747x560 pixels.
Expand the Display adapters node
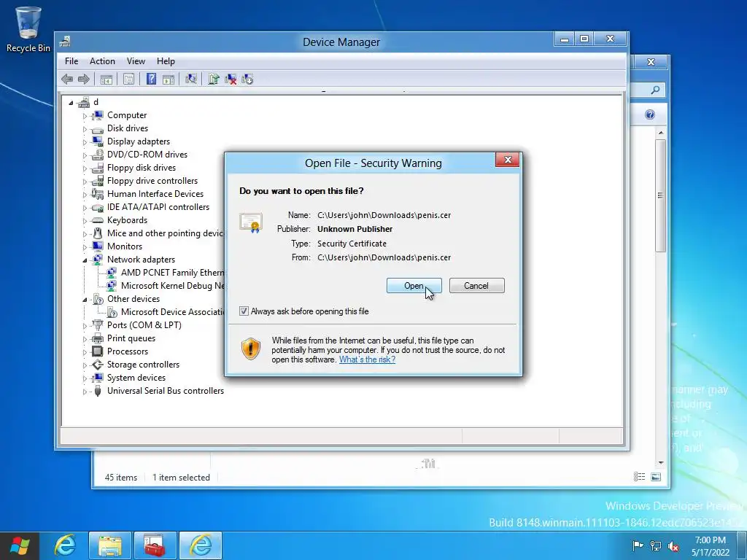point(85,142)
